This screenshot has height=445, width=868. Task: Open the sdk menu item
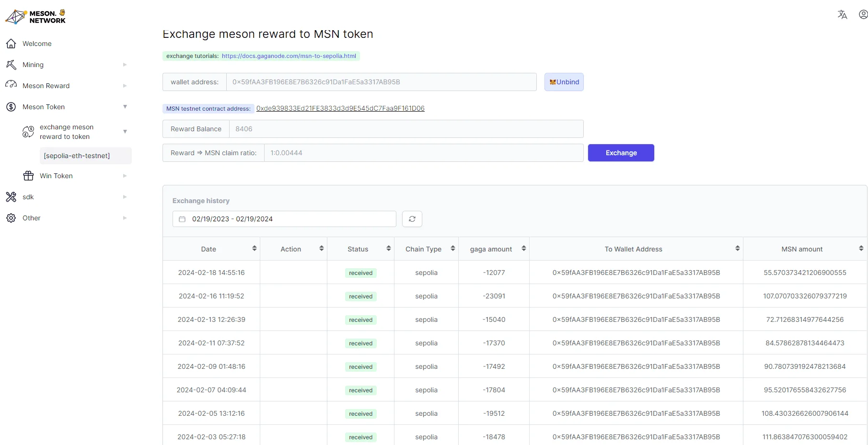pos(28,197)
